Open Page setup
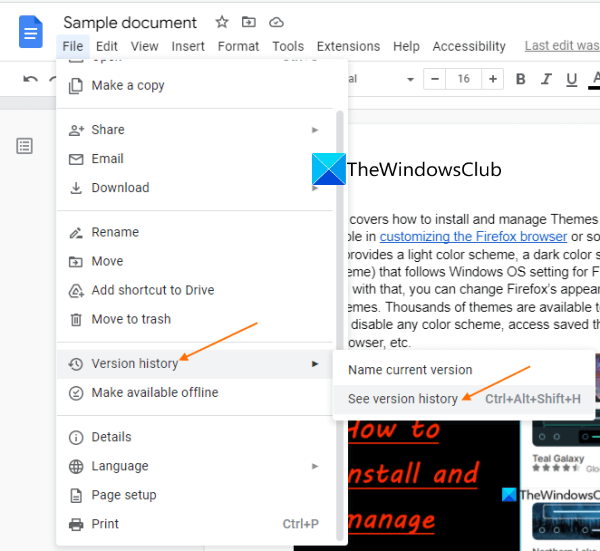 click(x=194, y=495)
